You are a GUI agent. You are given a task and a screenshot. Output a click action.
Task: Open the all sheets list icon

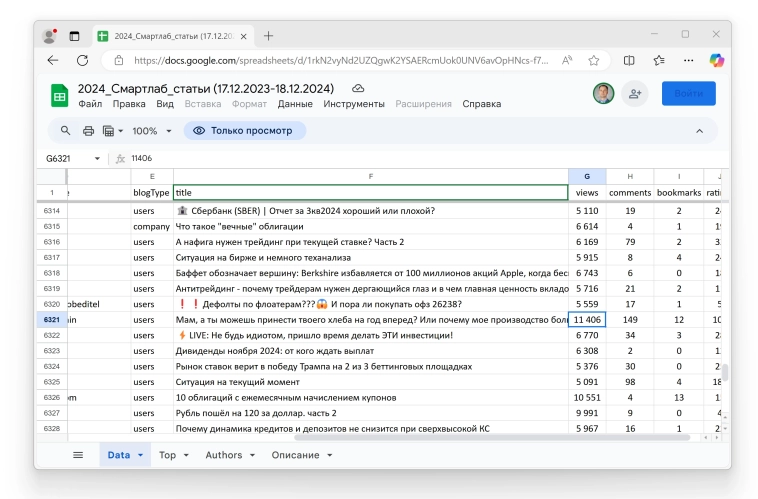(78, 455)
